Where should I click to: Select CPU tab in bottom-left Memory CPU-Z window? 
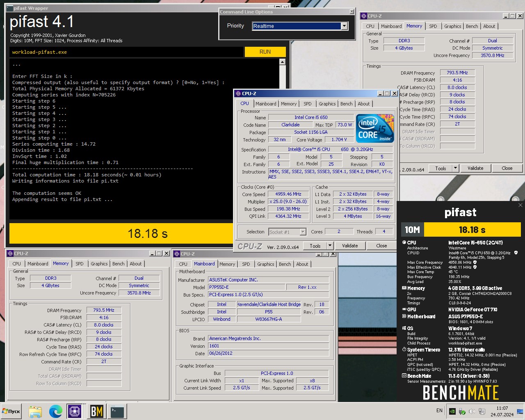tap(17, 264)
